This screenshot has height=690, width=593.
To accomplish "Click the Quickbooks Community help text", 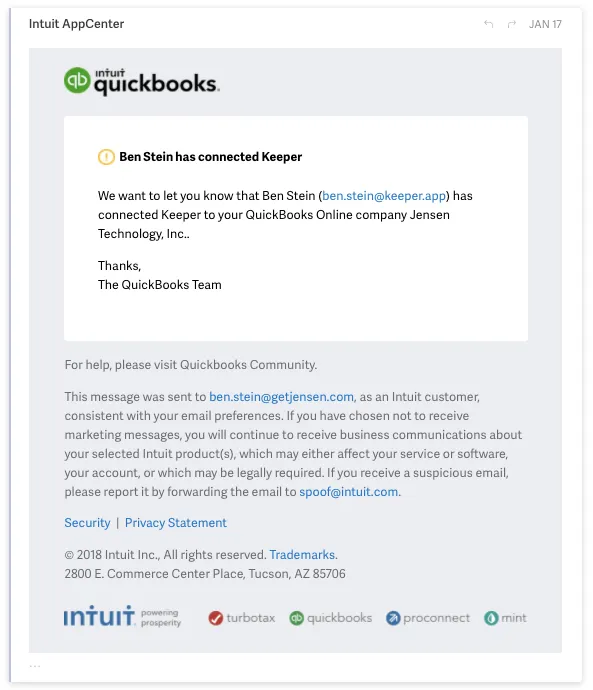I will tap(248, 365).
